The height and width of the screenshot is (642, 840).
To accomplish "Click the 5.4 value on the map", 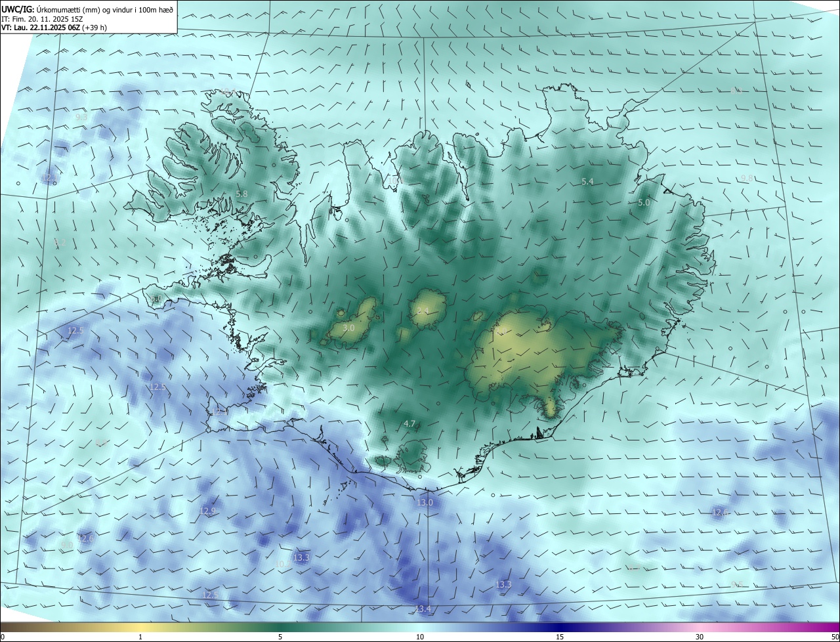I will click(587, 181).
